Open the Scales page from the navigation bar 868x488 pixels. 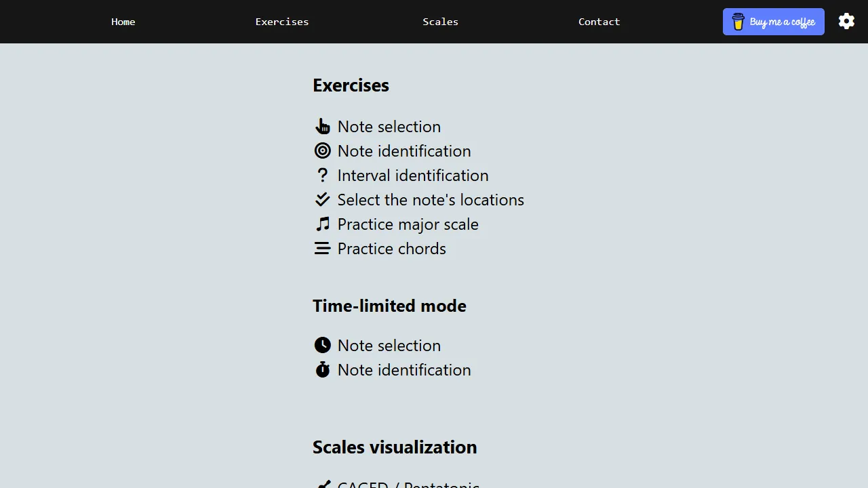coord(440,21)
